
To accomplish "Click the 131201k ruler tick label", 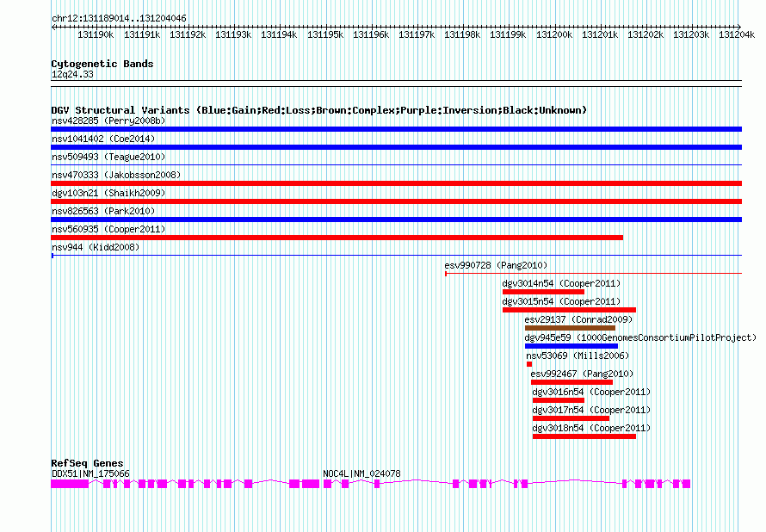I will click(x=599, y=34).
